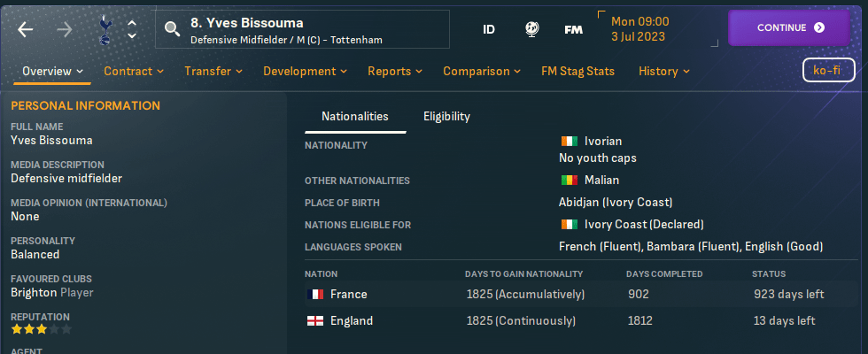Open the History menu
Viewport: 868px width, 354px height.
click(x=664, y=71)
